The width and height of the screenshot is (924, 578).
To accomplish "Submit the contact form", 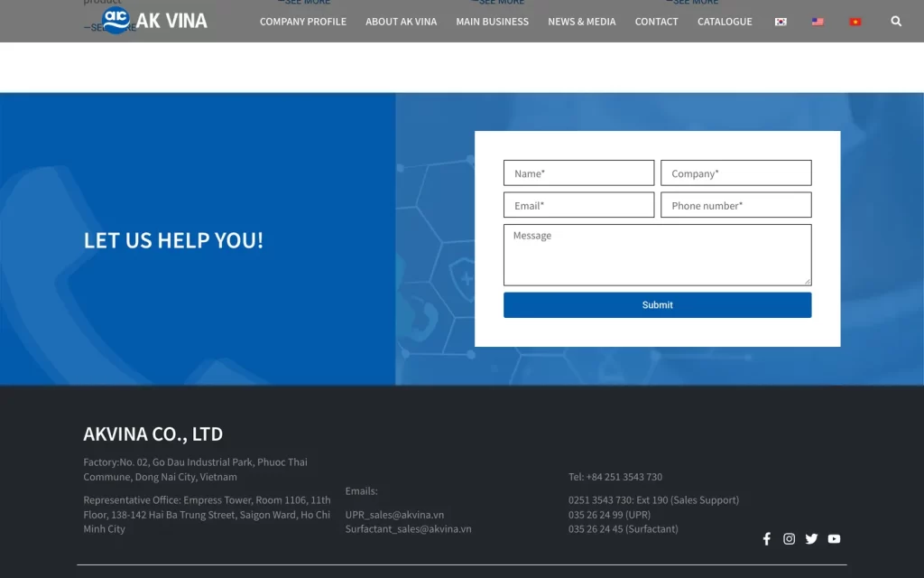I will click(657, 305).
